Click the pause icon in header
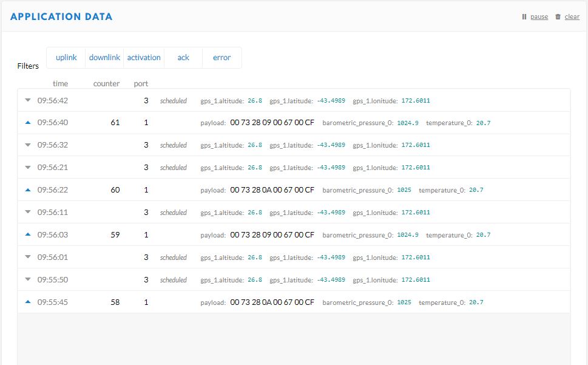This screenshot has width=588, height=365. point(524,17)
